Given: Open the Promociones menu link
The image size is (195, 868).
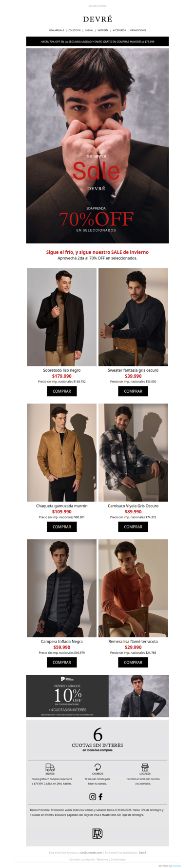Looking at the screenshot, I should tap(138, 30).
